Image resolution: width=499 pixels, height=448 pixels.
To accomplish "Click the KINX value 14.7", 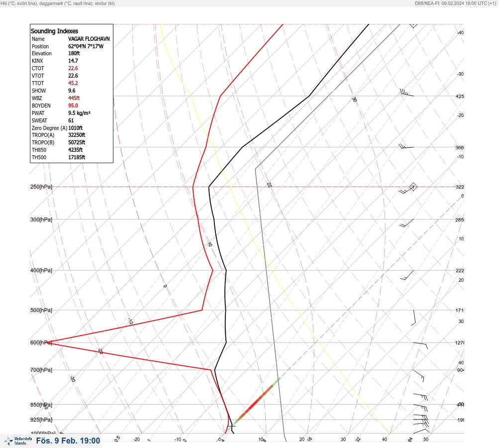I will coord(73,61).
